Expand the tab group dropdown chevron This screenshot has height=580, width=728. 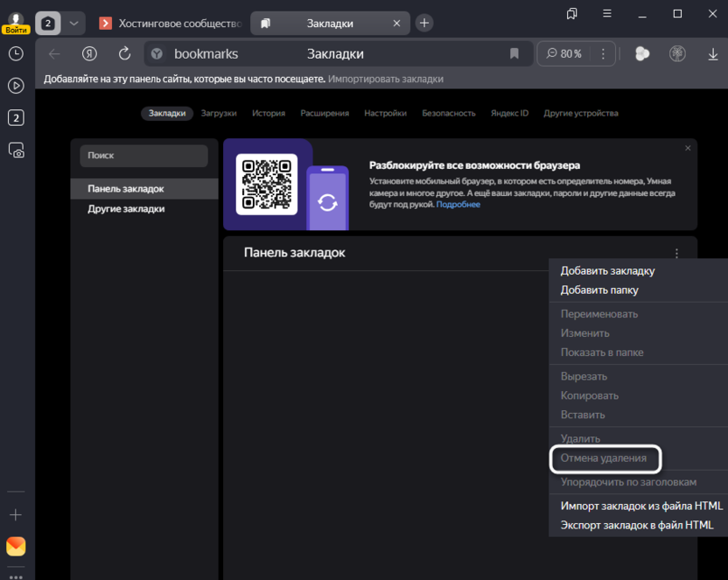click(74, 23)
